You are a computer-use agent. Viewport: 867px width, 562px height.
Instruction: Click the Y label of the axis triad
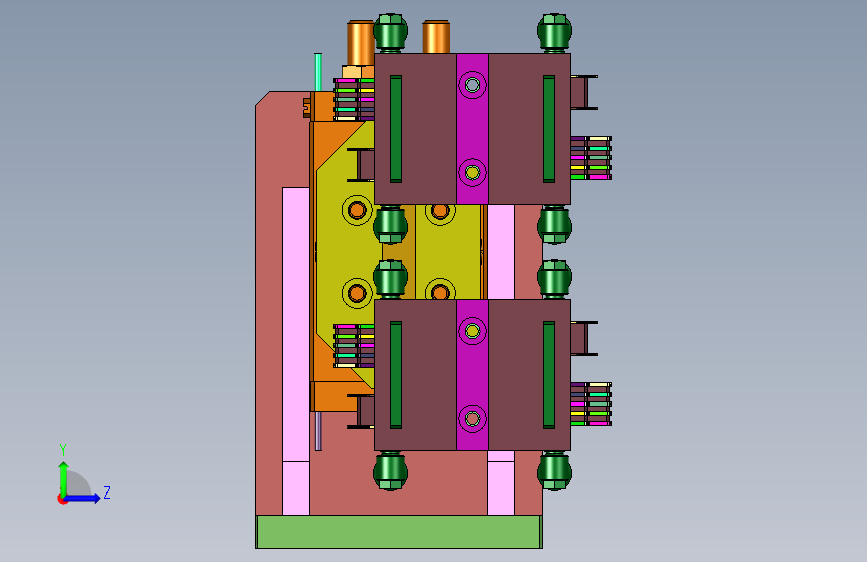[63, 450]
